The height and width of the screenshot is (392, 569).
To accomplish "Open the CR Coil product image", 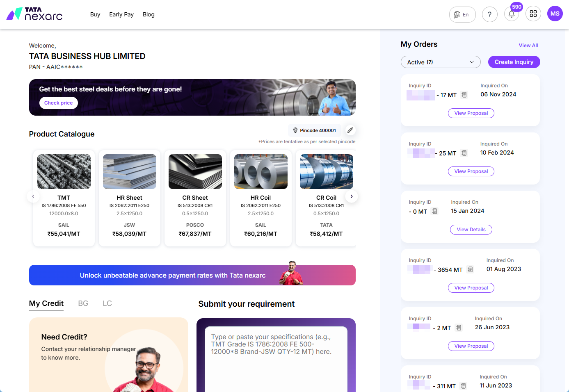I will coord(327,171).
